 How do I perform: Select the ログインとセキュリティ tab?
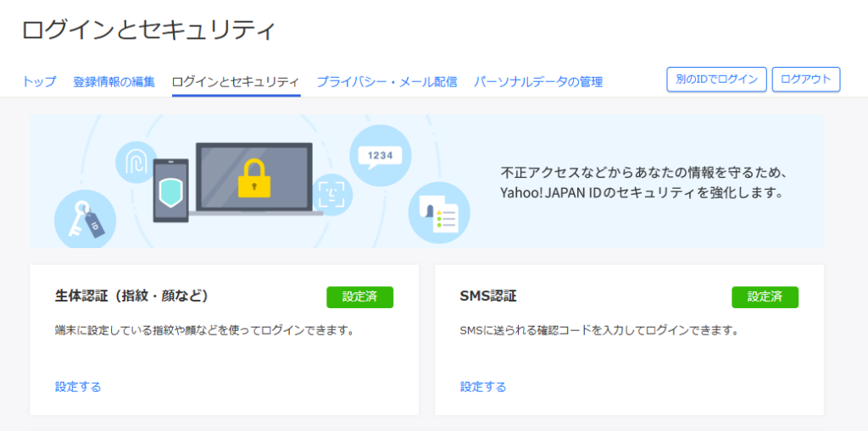click(x=236, y=82)
